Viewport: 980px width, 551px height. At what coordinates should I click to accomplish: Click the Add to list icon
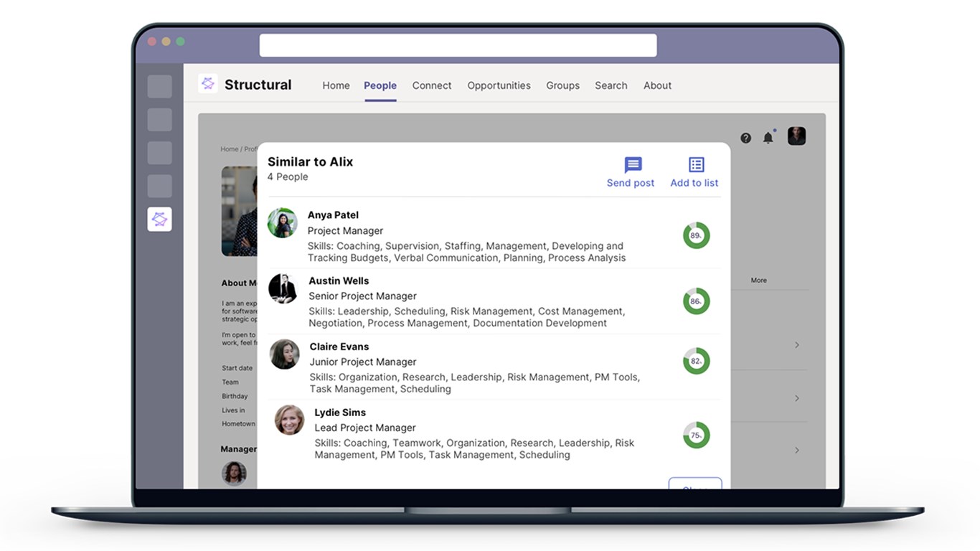[696, 165]
